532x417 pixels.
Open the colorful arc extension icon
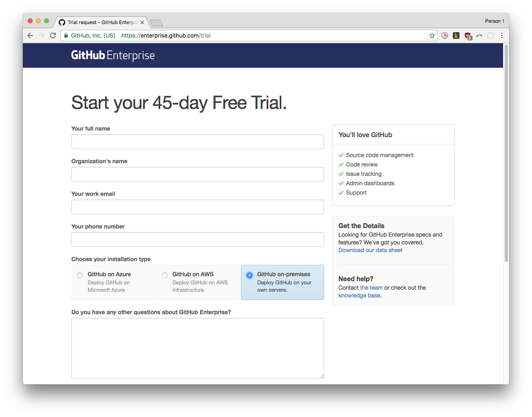point(479,35)
